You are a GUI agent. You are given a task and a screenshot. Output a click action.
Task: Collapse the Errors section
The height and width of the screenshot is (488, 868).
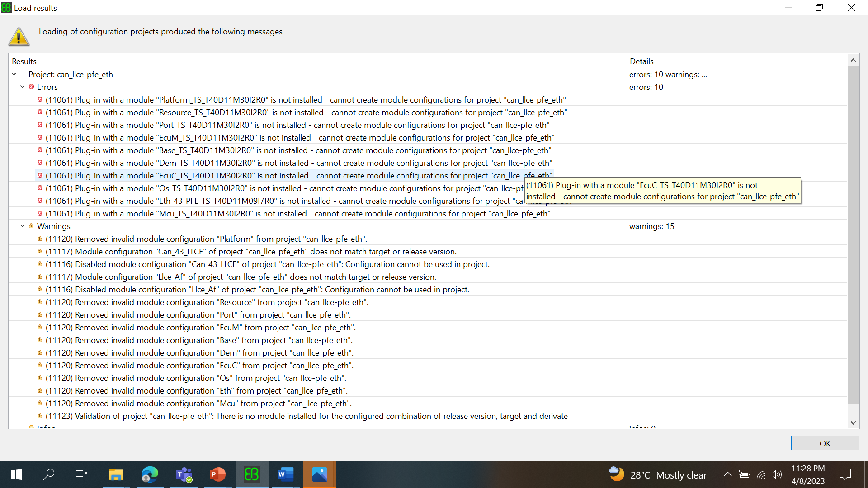pyautogui.click(x=22, y=87)
